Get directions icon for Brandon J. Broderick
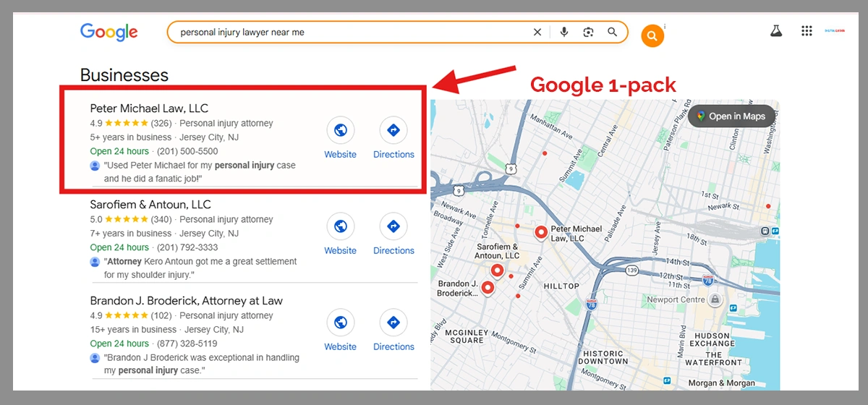This screenshot has height=405, width=868. (x=393, y=323)
